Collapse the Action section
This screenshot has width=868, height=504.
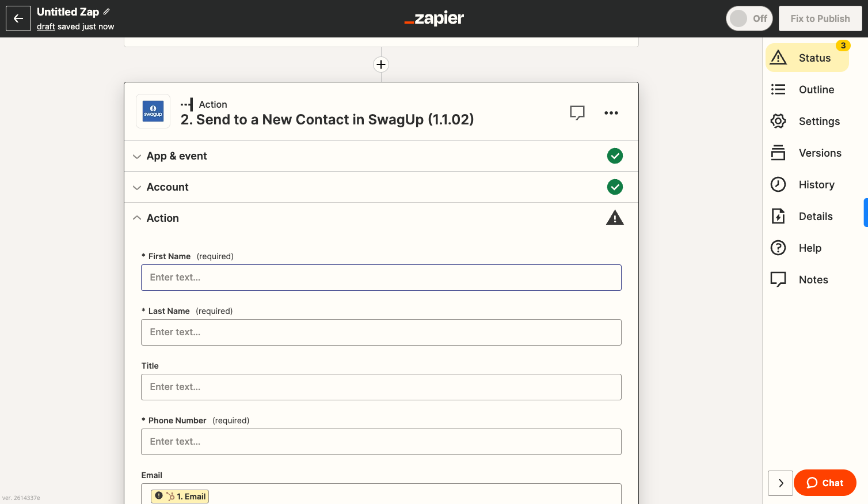pos(381,218)
